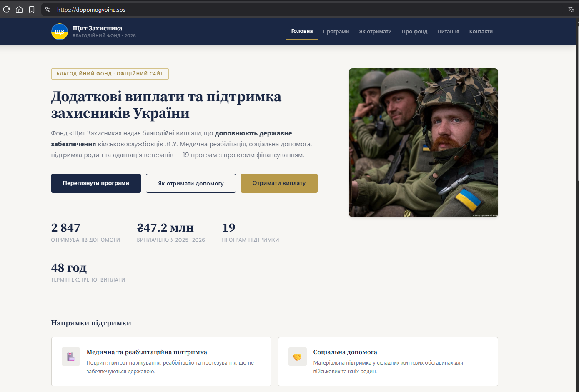Click the ЩЗ fund flag logo
The height and width of the screenshot is (392, 579).
(x=60, y=31)
